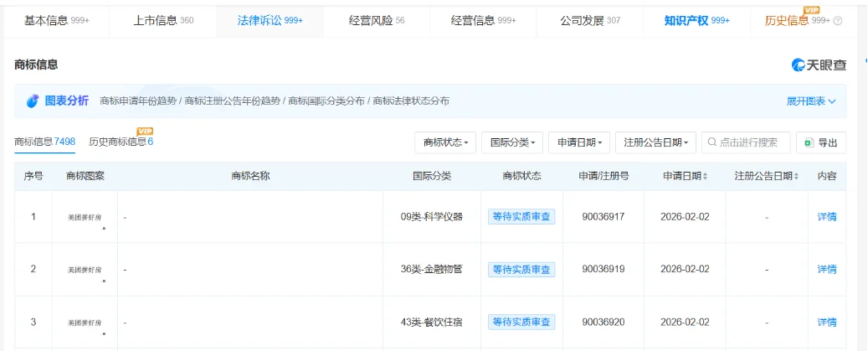
Task: Select registration number 90036919
Action: 603,270
